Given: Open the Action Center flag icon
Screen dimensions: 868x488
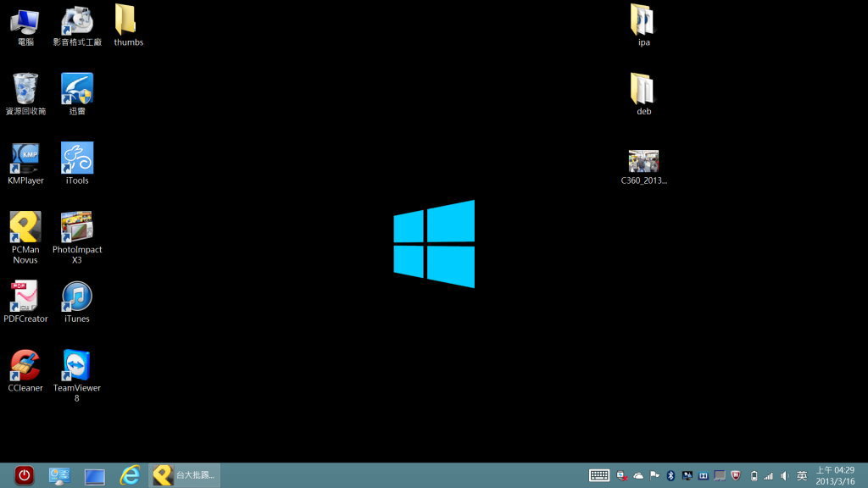Looking at the screenshot, I should (x=654, y=475).
